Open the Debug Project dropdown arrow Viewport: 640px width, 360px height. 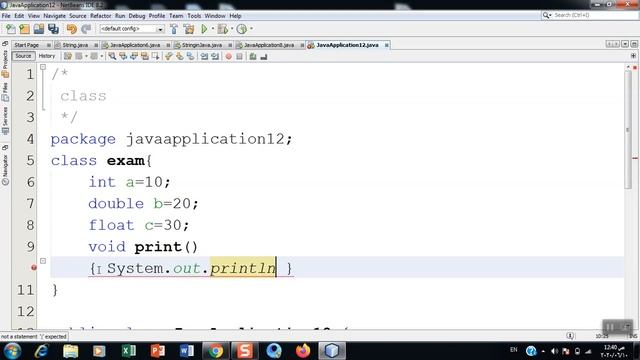tap(231, 29)
